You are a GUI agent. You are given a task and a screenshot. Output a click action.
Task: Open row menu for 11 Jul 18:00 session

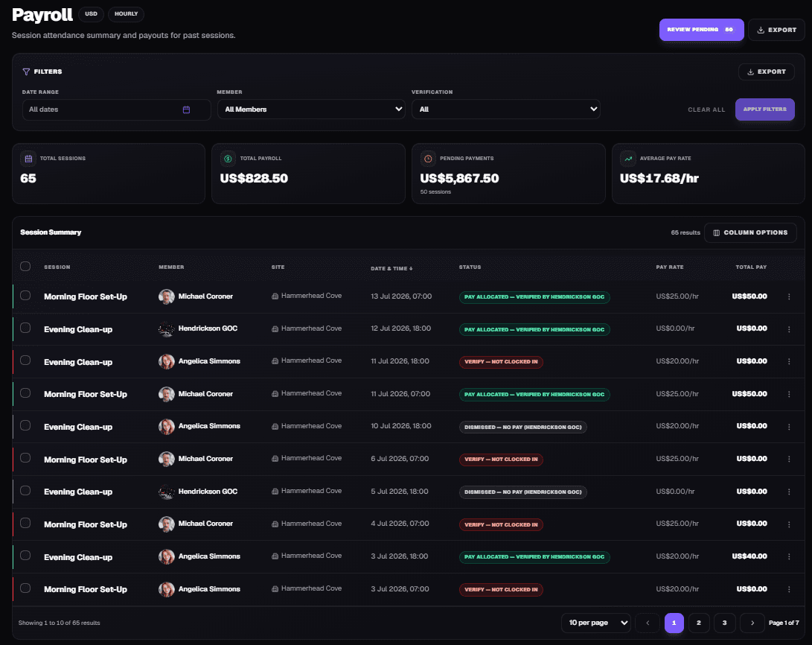tap(789, 362)
